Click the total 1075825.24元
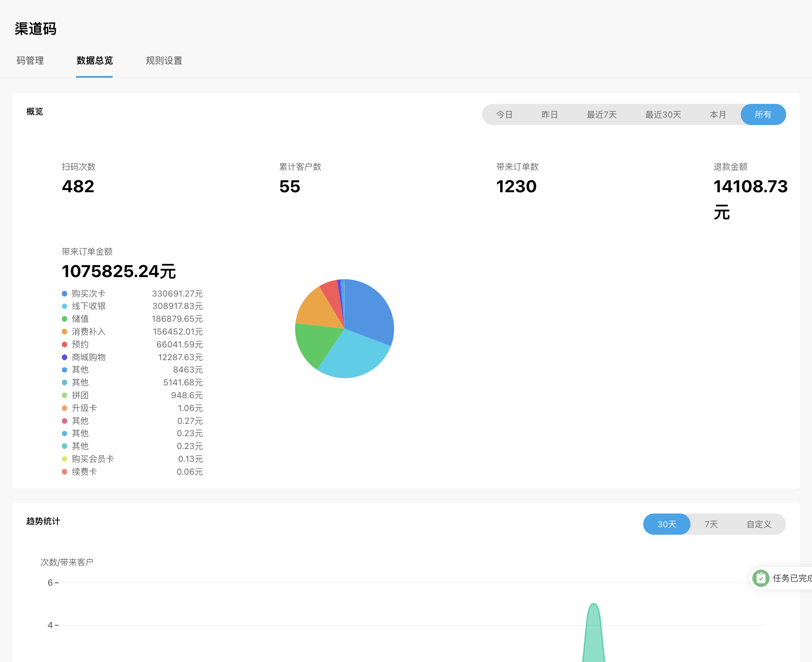Viewport: 812px width, 662px height. (x=119, y=271)
